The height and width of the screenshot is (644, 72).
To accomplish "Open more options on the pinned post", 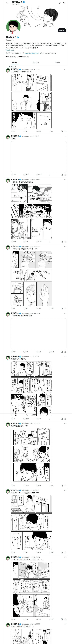I will pyautogui.click(x=65, y=69).
